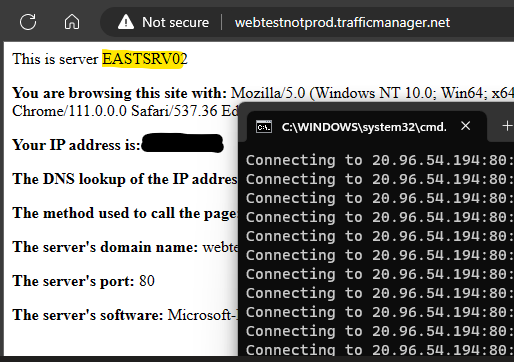
Task: Click the cmd terminal icon in tab
Action: tap(264, 127)
